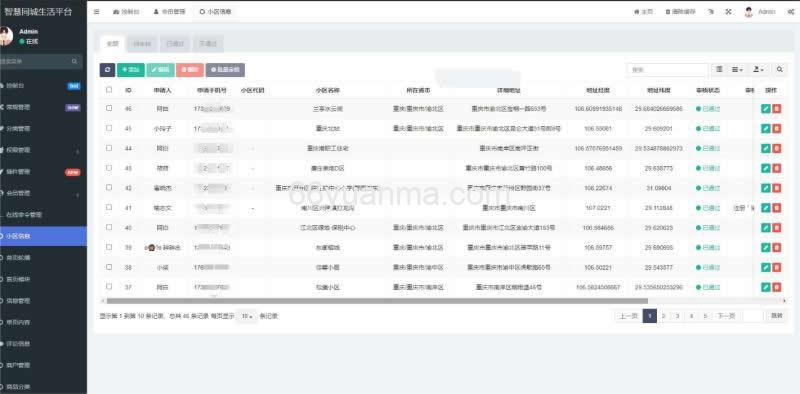Click the green edit icon for ID 42

765,188
